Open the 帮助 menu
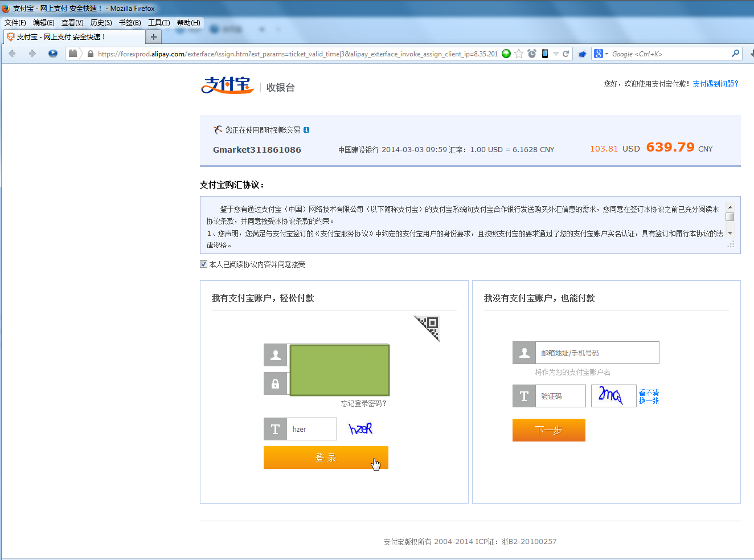754x560 pixels. tap(188, 23)
